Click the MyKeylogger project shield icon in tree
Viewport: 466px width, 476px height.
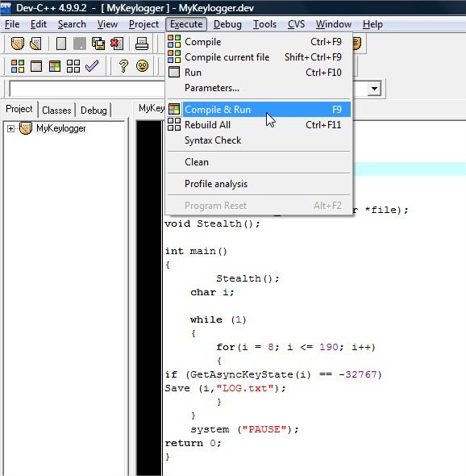pyautogui.click(x=26, y=128)
